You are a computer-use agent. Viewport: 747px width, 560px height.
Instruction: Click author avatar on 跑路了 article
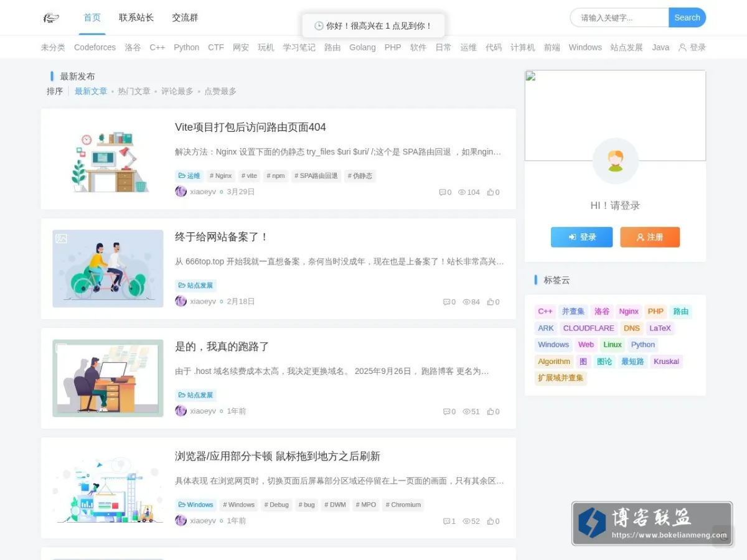pyautogui.click(x=181, y=411)
